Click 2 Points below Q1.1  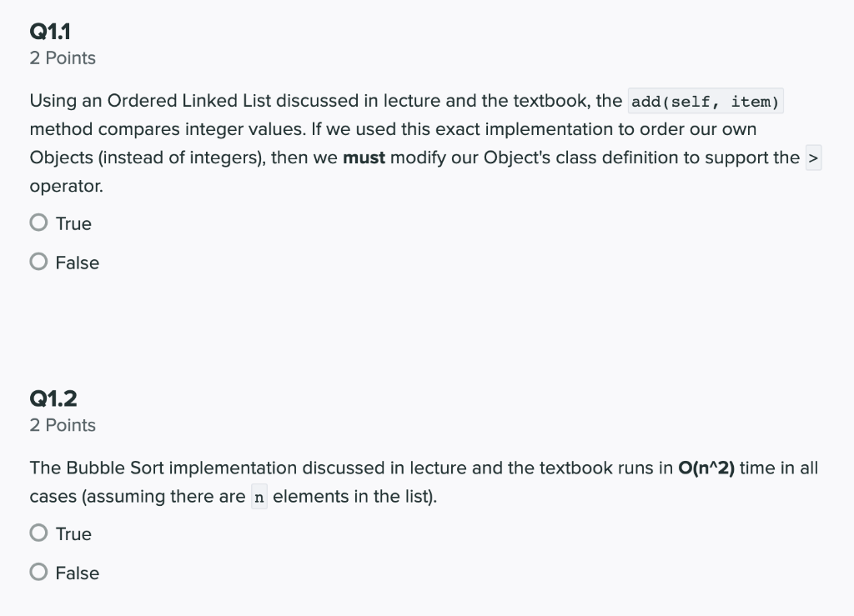click(x=62, y=58)
